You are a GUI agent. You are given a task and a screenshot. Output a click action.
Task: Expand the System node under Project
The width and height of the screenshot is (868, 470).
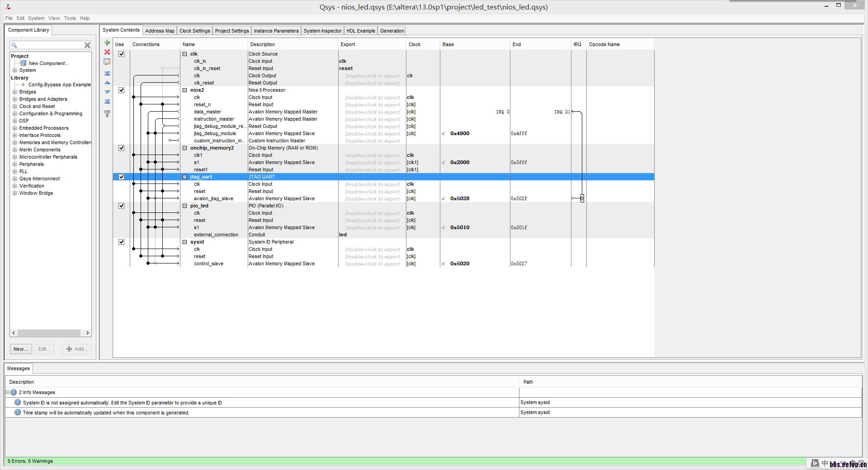[15, 70]
